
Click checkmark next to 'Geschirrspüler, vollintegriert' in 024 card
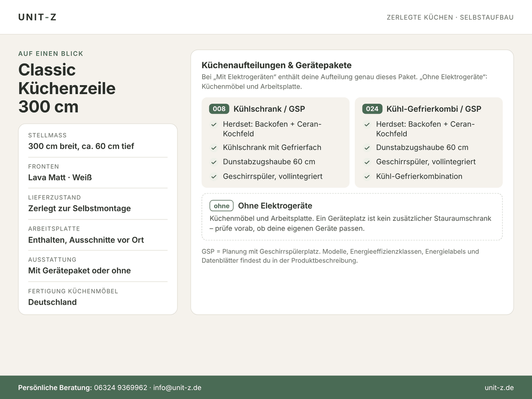[x=367, y=162]
